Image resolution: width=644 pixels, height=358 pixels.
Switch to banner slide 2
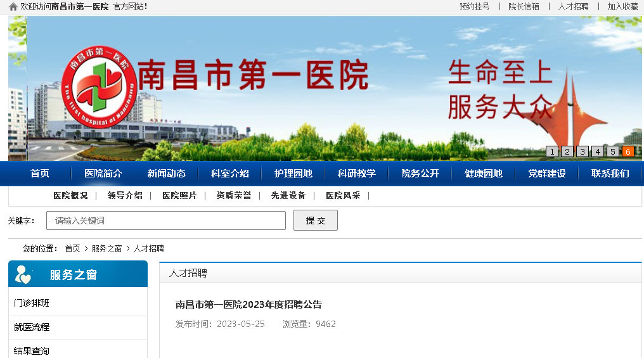click(x=567, y=151)
